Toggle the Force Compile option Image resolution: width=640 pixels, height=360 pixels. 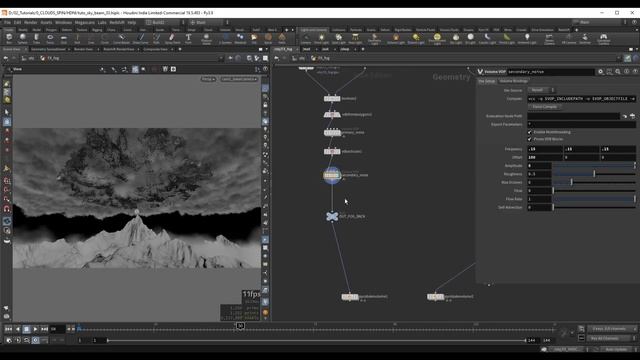tap(544, 107)
